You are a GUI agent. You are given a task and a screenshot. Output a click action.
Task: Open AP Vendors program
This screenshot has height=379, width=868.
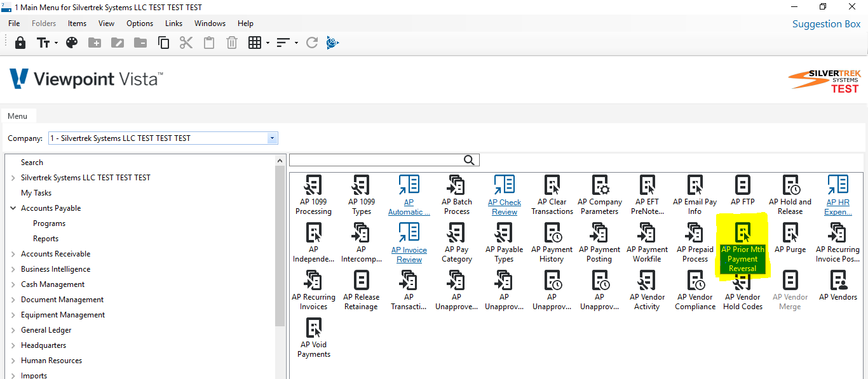click(838, 286)
